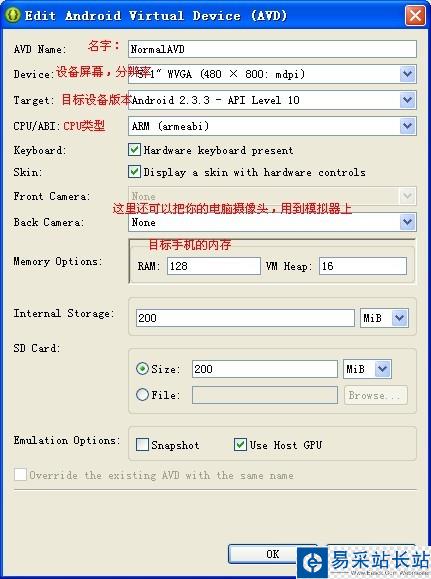Open the Target dropdown showing Android 2.3.3

coord(272,100)
